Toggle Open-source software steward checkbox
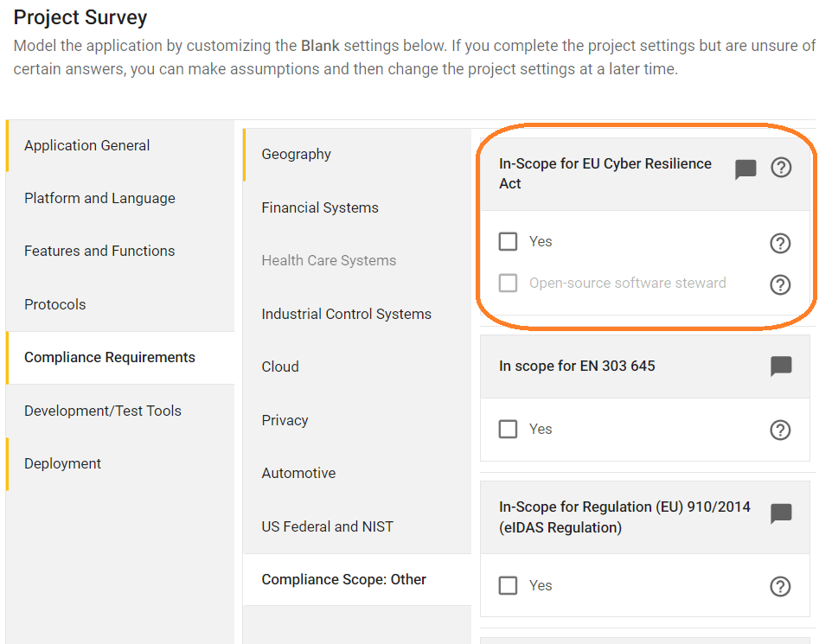The height and width of the screenshot is (644, 819). point(508,283)
